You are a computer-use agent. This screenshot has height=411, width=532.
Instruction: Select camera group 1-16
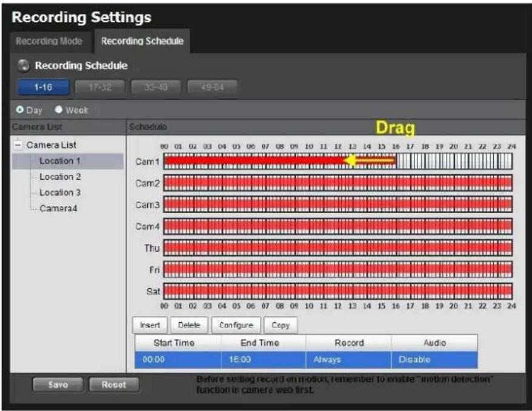[x=44, y=87]
